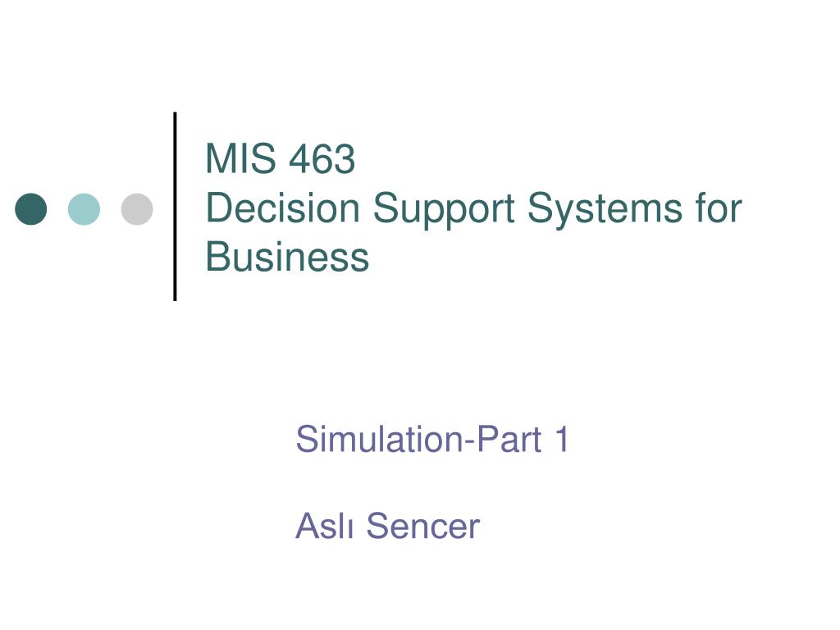840x630 pixels.
Task: Click the surname "Sencer"
Action: click(x=423, y=526)
